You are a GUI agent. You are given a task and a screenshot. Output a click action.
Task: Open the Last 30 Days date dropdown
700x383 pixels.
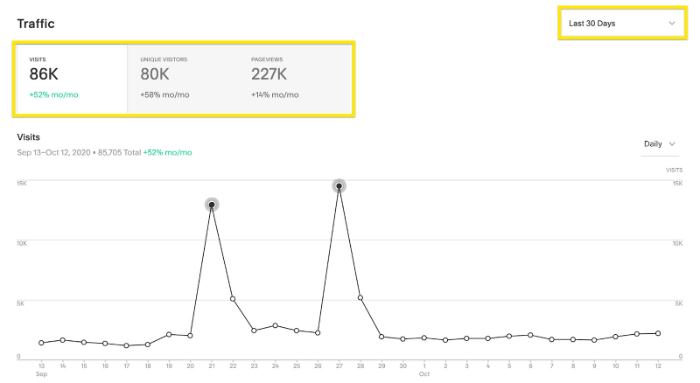click(x=622, y=23)
